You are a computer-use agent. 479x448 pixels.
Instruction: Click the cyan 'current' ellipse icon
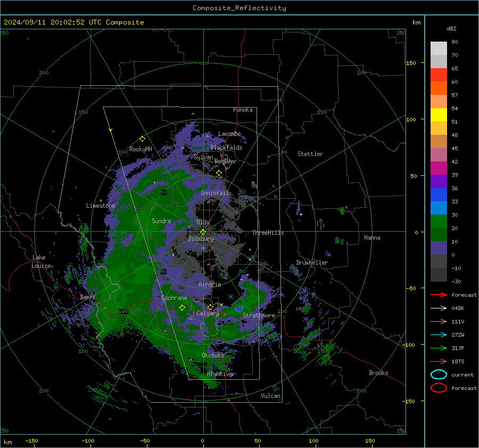(x=439, y=374)
